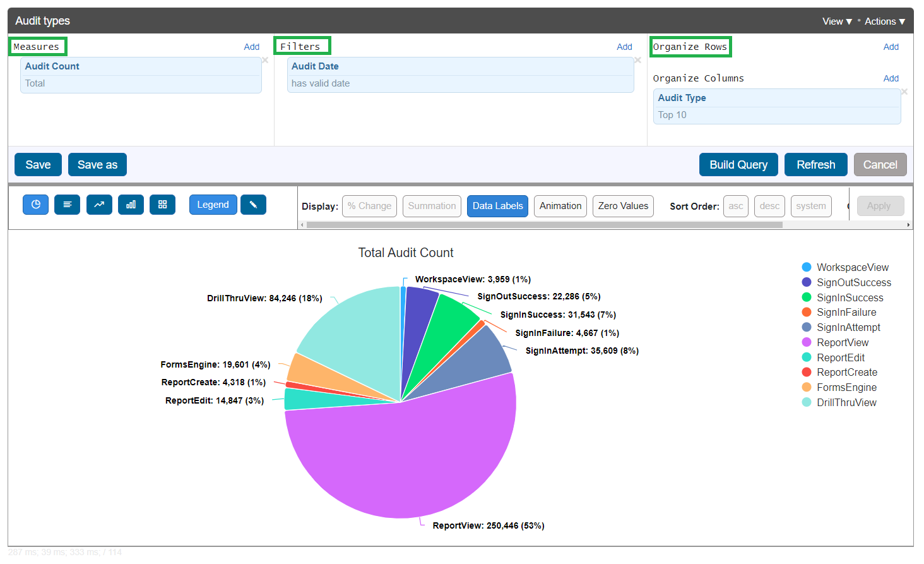
Task: Remove the Audit Count measure
Action: 265,61
